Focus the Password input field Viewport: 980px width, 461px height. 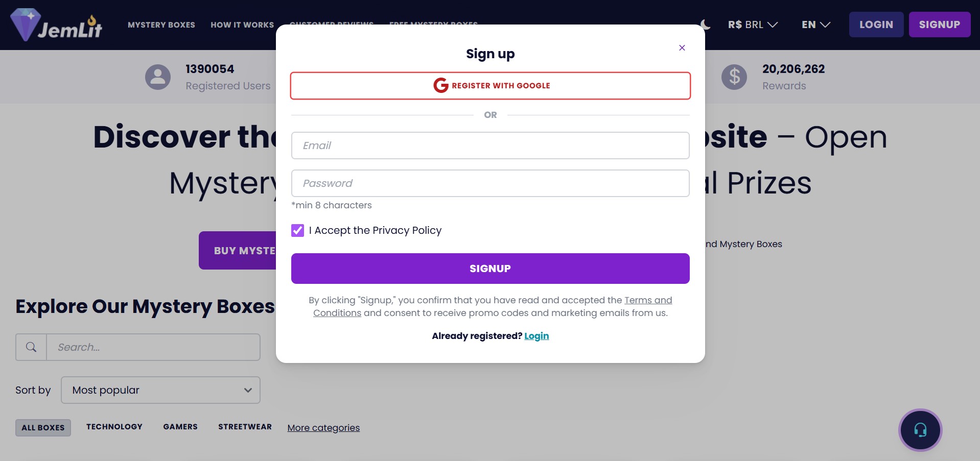click(490, 183)
